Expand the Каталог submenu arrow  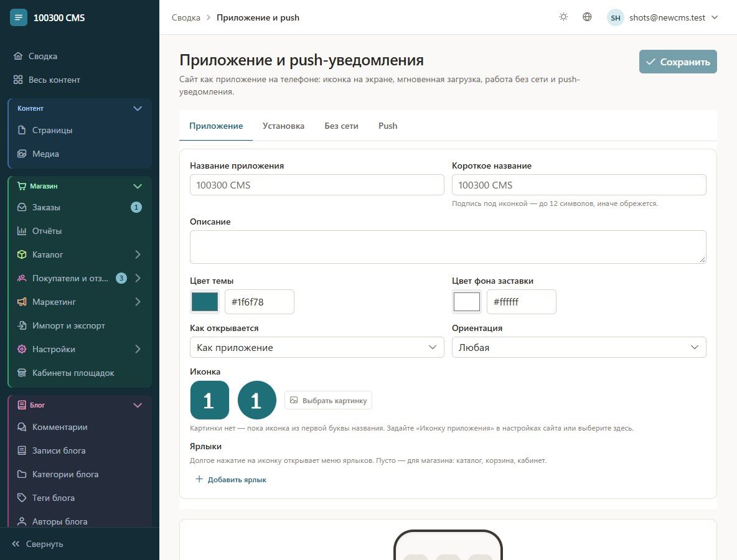[138, 254]
